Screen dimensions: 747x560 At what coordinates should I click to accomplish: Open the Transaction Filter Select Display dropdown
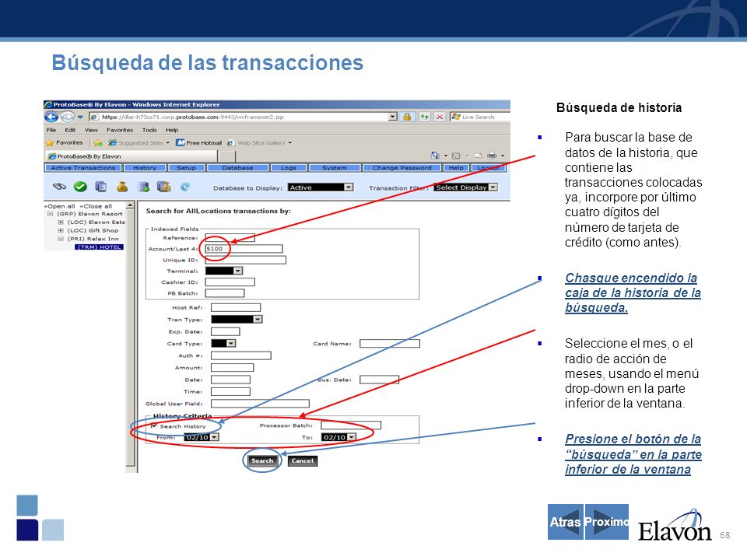pos(466,187)
